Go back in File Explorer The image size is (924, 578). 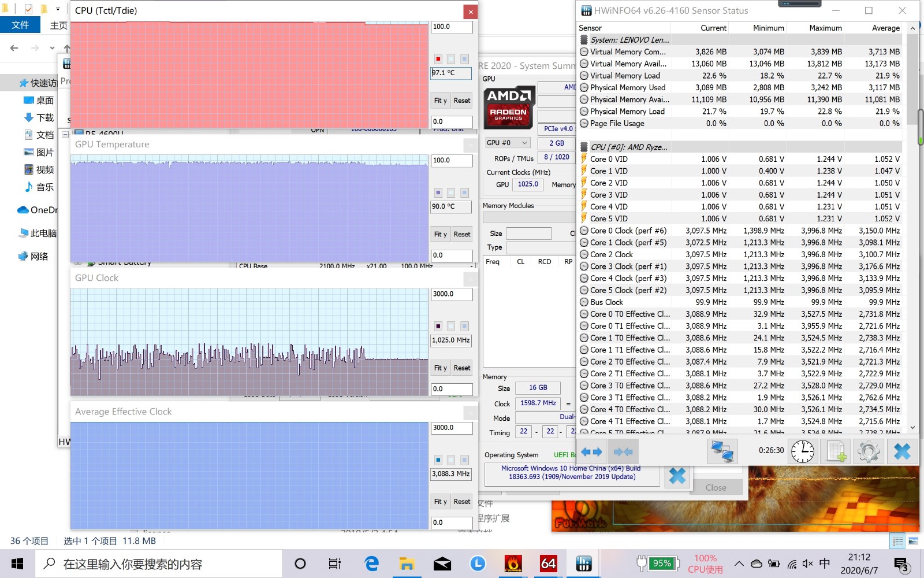[x=14, y=48]
